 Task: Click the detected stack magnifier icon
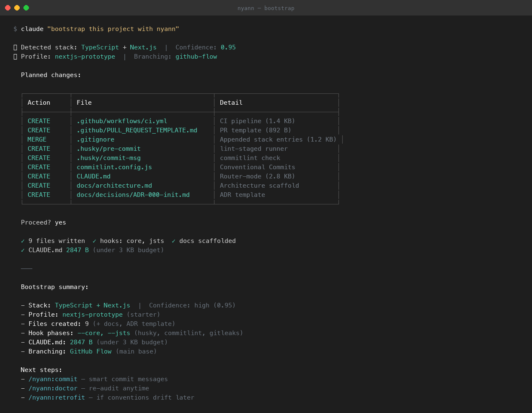(x=15, y=47)
